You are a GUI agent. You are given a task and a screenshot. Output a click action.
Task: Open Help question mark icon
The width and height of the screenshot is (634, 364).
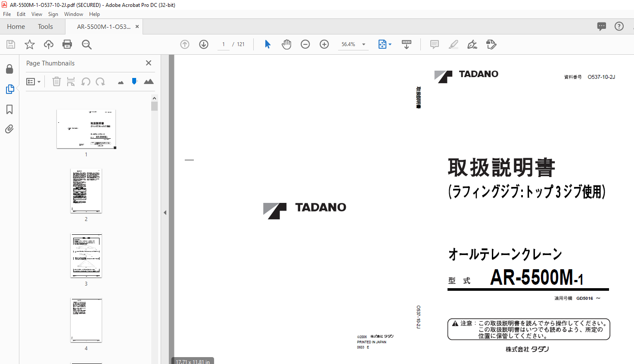pyautogui.click(x=619, y=26)
